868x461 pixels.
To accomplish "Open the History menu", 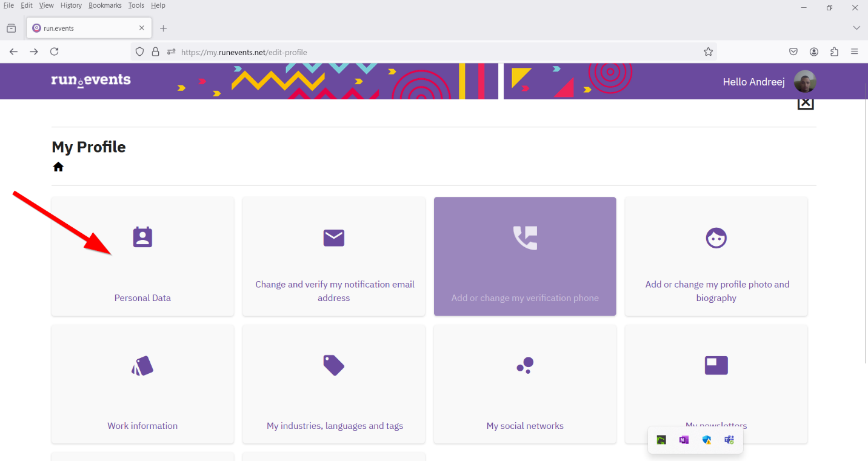I will pyautogui.click(x=71, y=5).
